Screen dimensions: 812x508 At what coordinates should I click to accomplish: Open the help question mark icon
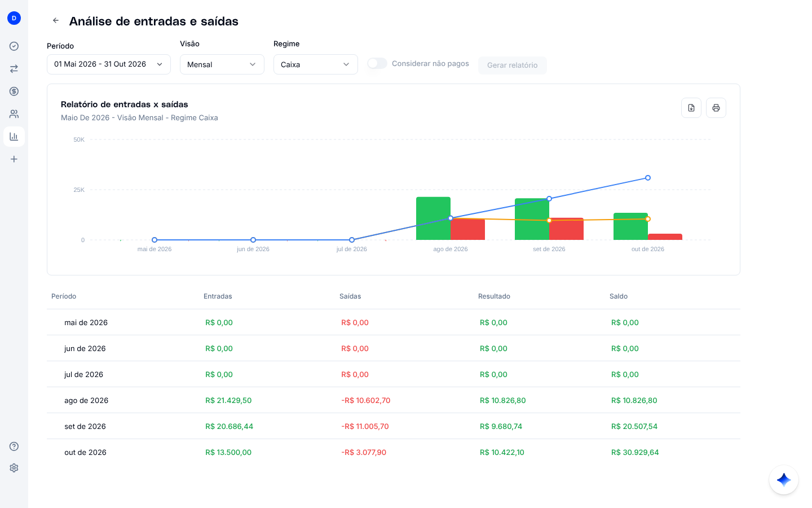tap(14, 446)
